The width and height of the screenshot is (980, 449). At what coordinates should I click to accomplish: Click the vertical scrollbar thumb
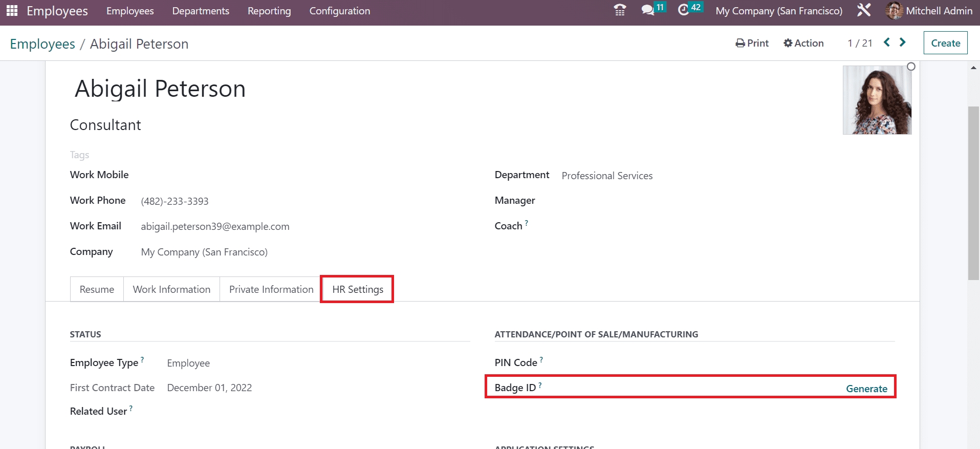click(973, 193)
